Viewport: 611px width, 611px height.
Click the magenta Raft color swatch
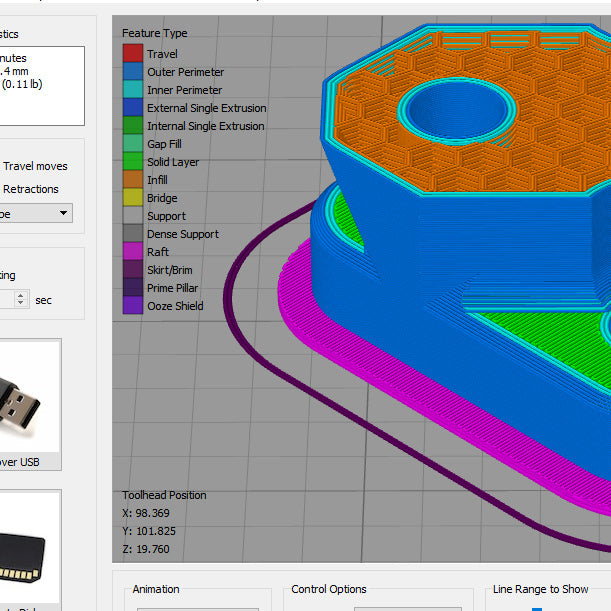point(132,252)
